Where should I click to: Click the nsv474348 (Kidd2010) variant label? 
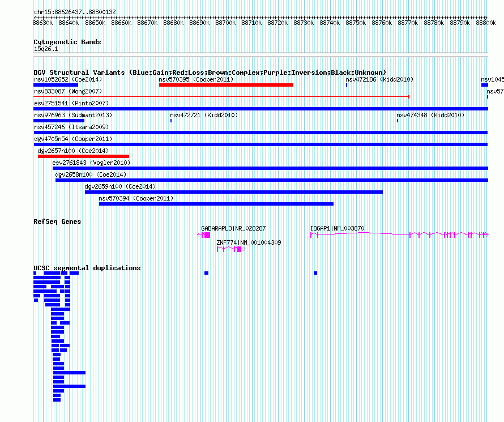(430, 115)
